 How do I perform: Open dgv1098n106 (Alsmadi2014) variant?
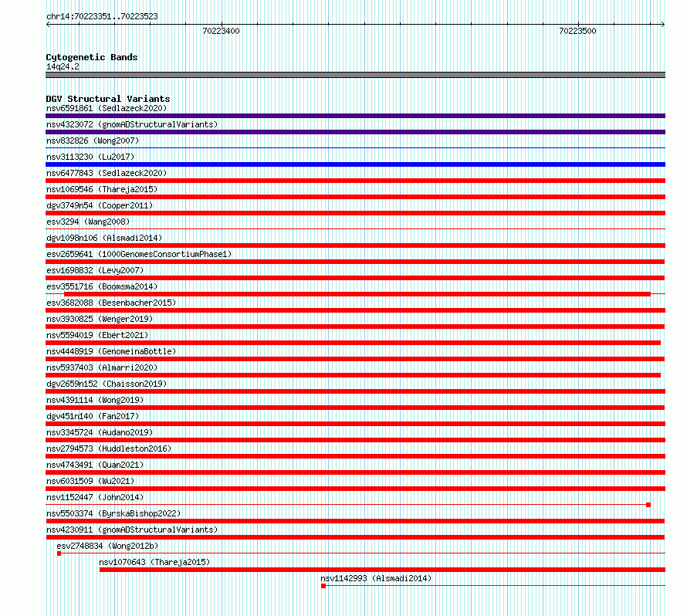104,238
